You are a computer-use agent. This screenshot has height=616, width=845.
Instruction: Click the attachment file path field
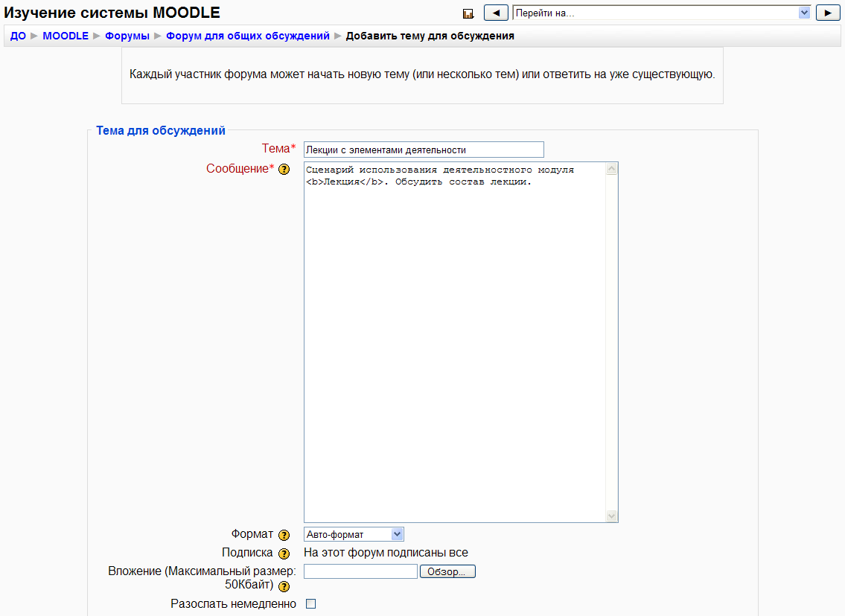(360, 571)
